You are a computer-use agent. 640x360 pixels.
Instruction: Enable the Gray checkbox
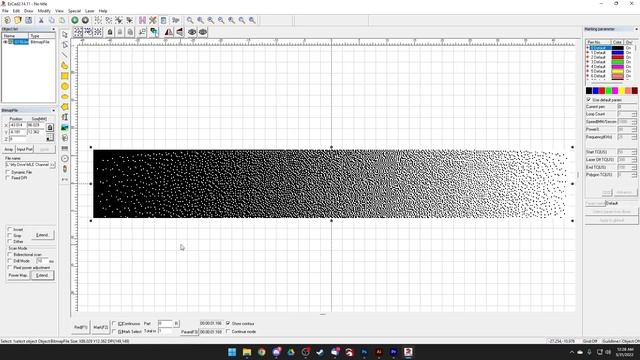pos(10,236)
